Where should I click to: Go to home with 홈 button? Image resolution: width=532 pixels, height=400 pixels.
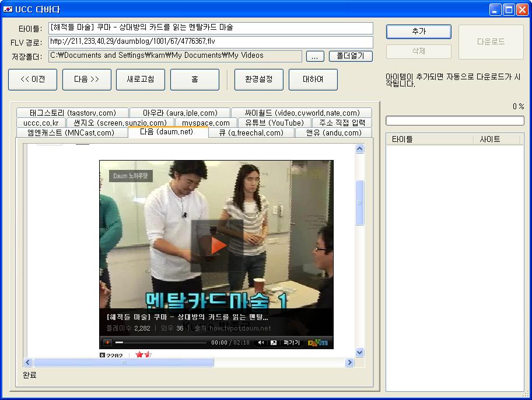click(195, 79)
